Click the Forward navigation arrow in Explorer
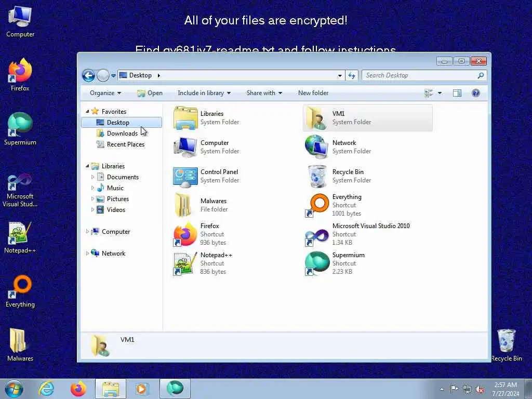Viewport: 532px width, 399px height. tap(103, 75)
